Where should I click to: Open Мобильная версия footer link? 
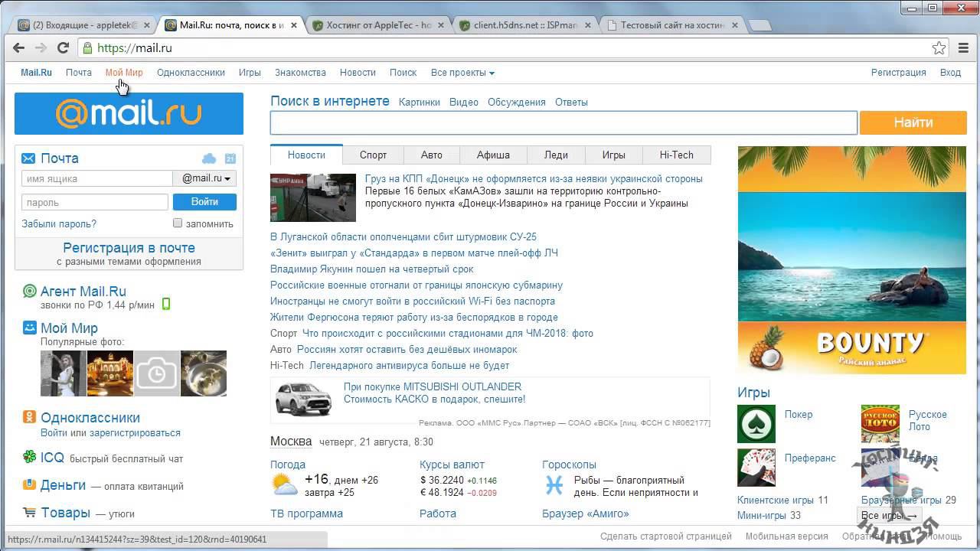pyautogui.click(x=787, y=537)
